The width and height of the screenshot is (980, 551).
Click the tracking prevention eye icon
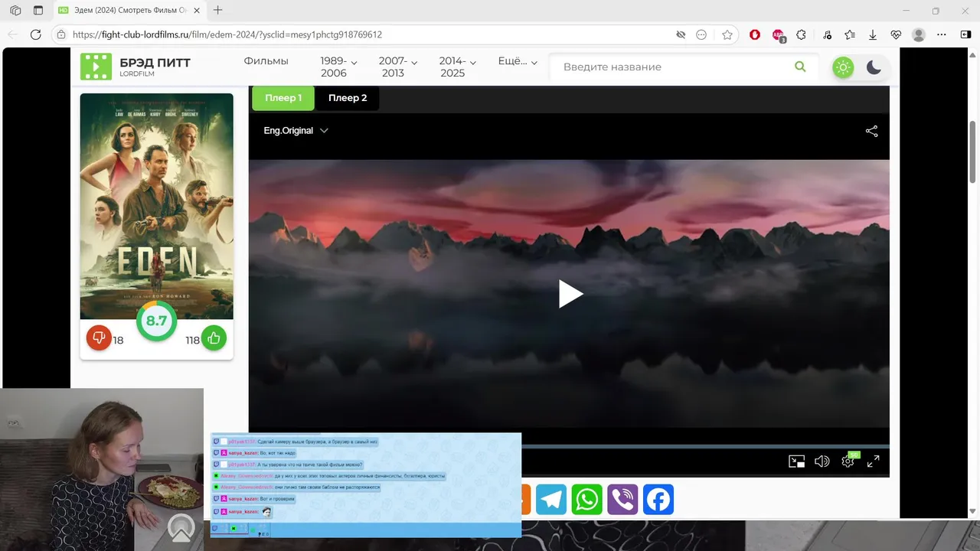click(x=680, y=34)
